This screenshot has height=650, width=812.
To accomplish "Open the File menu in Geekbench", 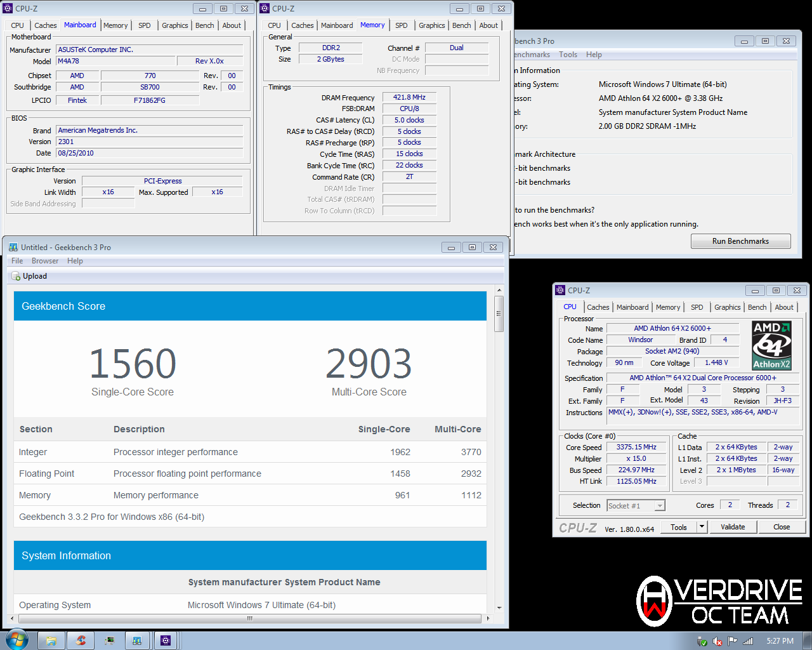I will click(x=17, y=261).
